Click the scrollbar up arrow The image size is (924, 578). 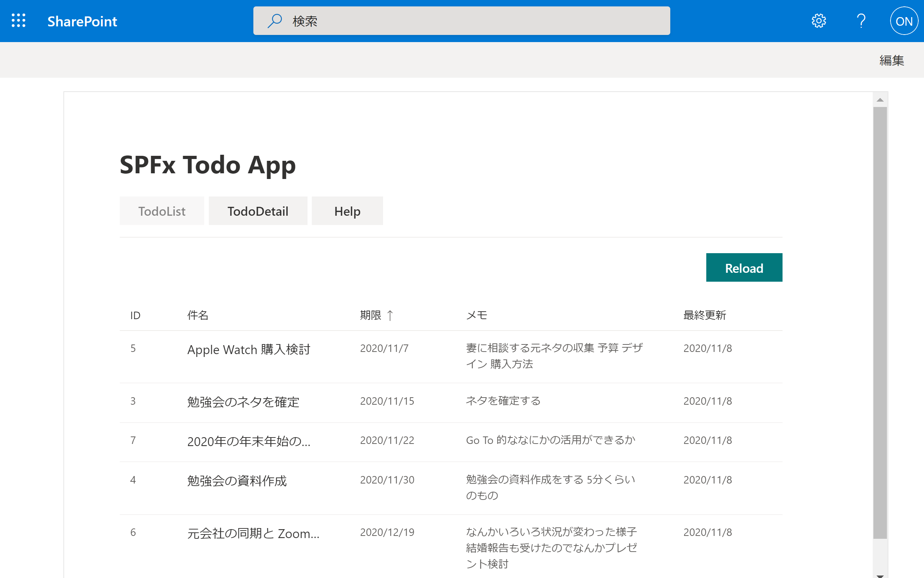(x=881, y=99)
